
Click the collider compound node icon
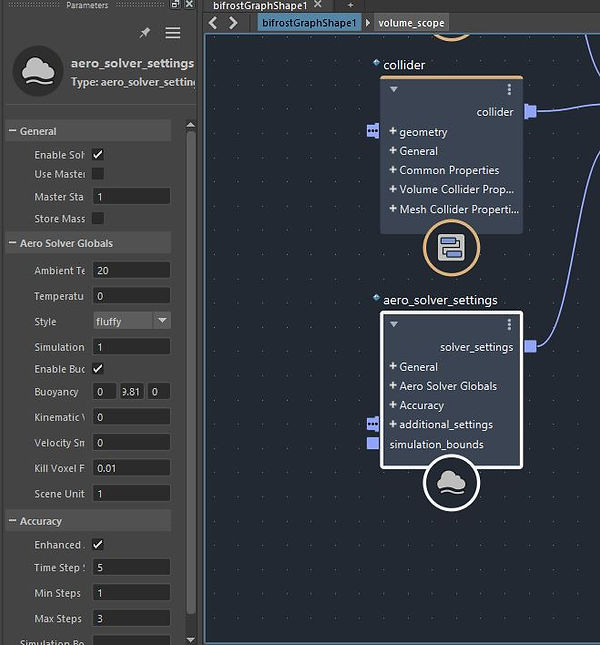click(x=451, y=248)
